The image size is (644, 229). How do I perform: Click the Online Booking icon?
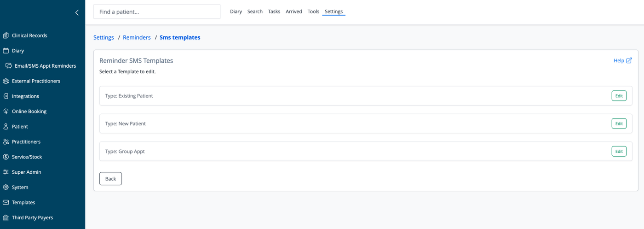[x=6, y=112]
